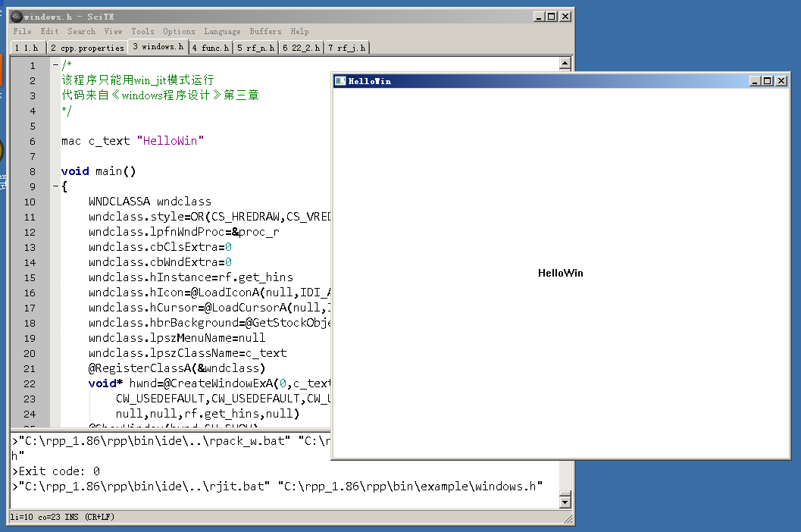Screen dimensions: 801x532
Task: Switch to the 22_2.h tab
Action: point(301,48)
